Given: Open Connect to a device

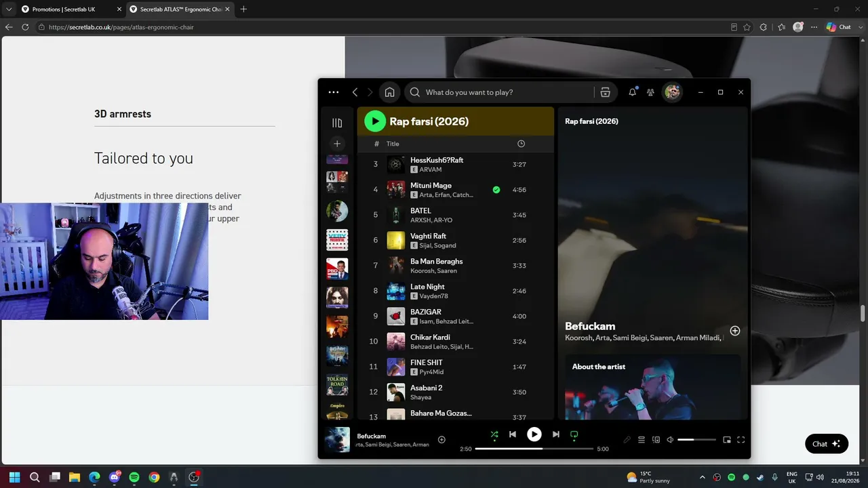Looking at the screenshot, I should click(656, 440).
